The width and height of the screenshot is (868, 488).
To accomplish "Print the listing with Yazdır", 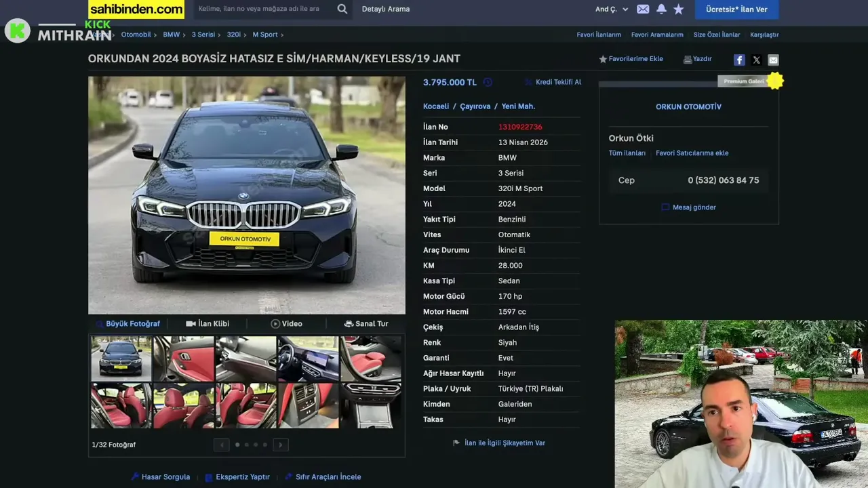I will (698, 59).
